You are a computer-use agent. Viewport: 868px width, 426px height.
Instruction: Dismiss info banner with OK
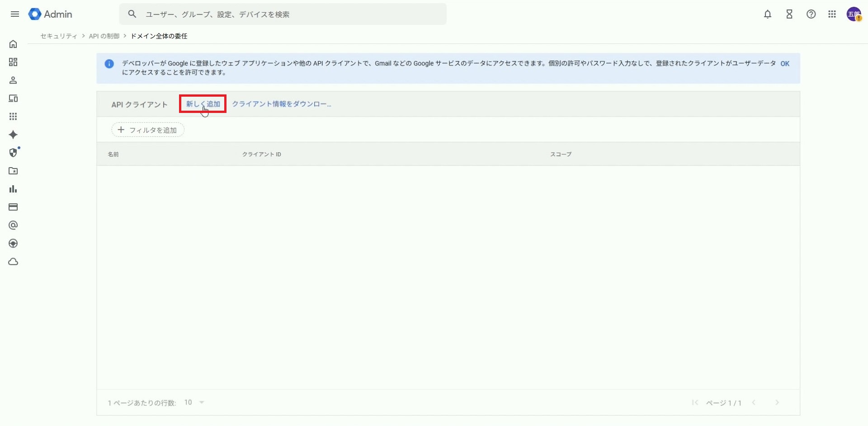click(x=784, y=64)
